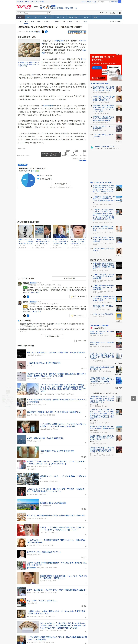Click もっと見る(1305件) button
Image resolution: width=138 pixels, height=644 pixels.
[52, 336]
